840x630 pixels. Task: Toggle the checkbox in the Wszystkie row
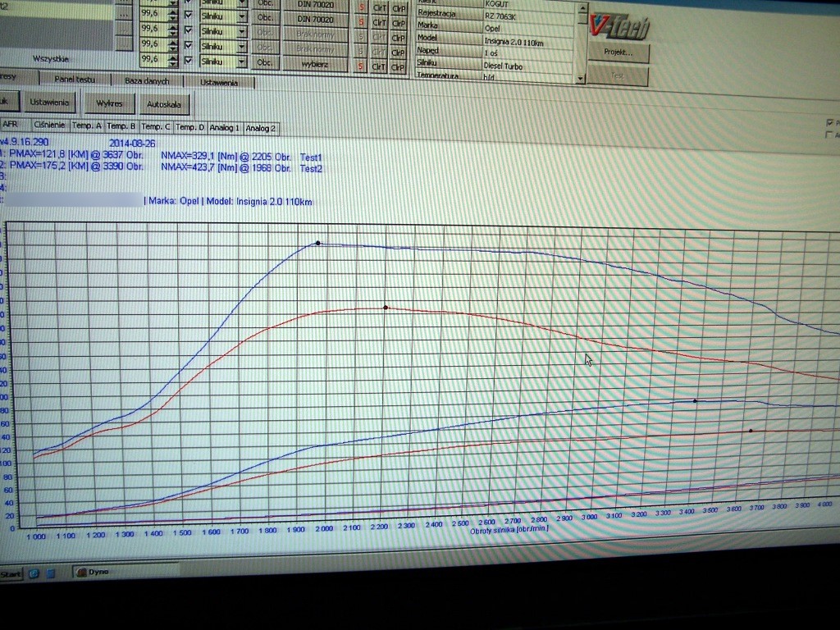click(189, 61)
